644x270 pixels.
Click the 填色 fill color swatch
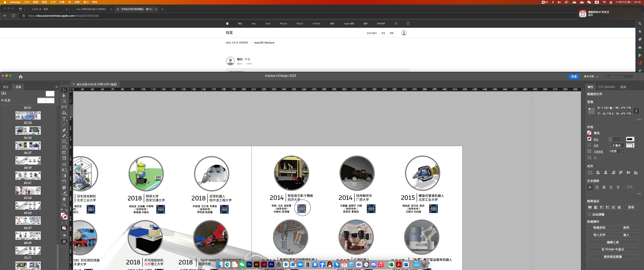[x=589, y=133]
